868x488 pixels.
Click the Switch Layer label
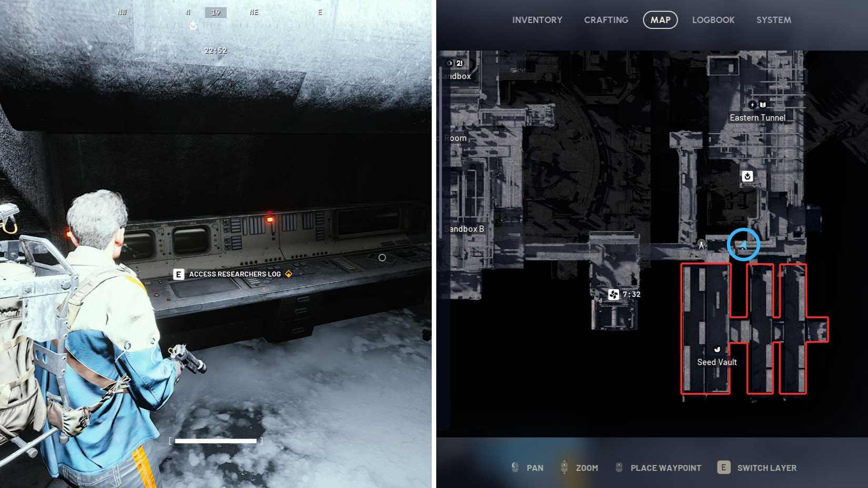pyautogui.click(x=766, y=468)
